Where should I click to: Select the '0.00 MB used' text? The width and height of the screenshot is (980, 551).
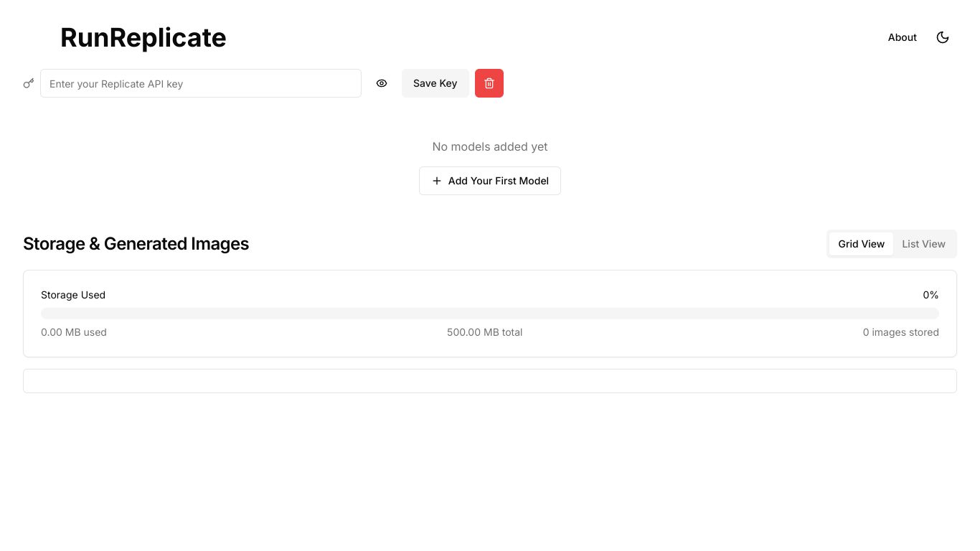pos(74,332)
